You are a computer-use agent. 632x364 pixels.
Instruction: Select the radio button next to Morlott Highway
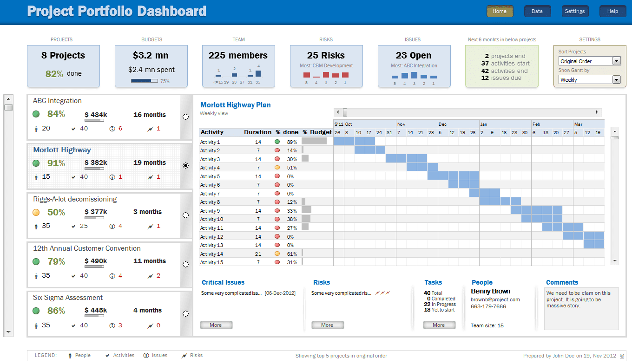(x=186, y=165)
